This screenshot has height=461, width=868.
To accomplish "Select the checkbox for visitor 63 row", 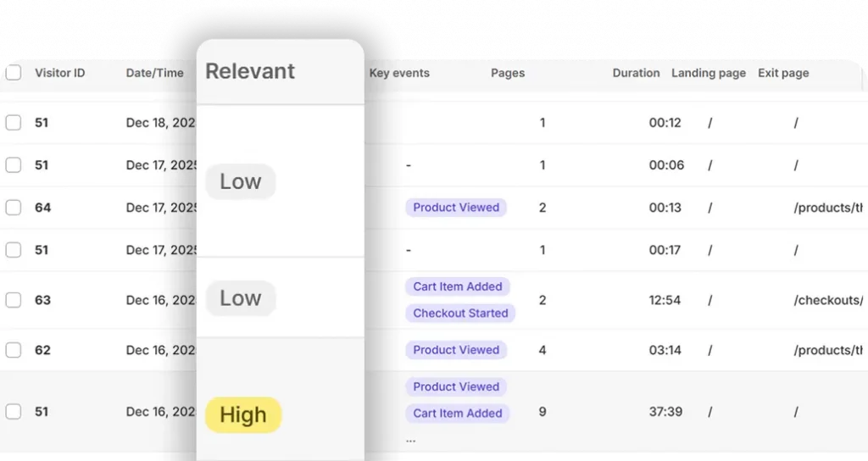I will click(x=14, y=300).
